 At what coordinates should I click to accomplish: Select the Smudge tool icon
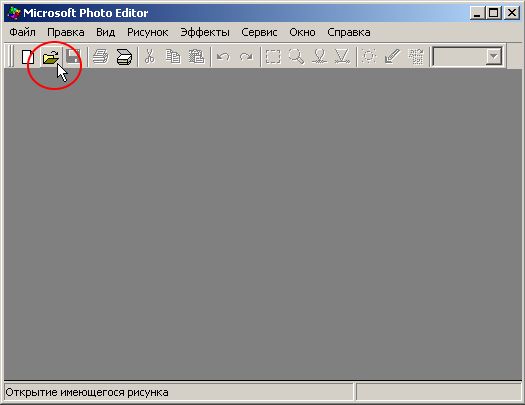(x=319, y=57)
